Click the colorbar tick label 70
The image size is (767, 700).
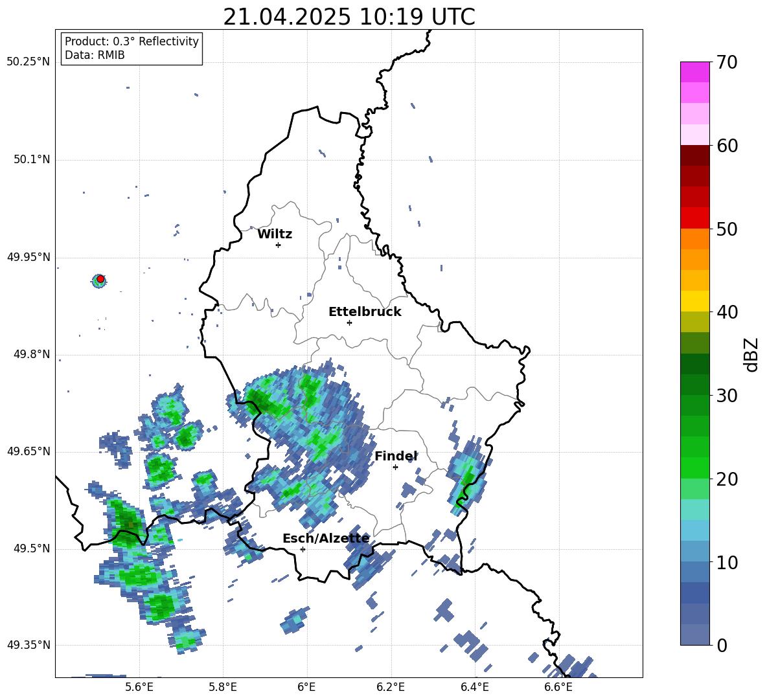click(x=727, y=62)
